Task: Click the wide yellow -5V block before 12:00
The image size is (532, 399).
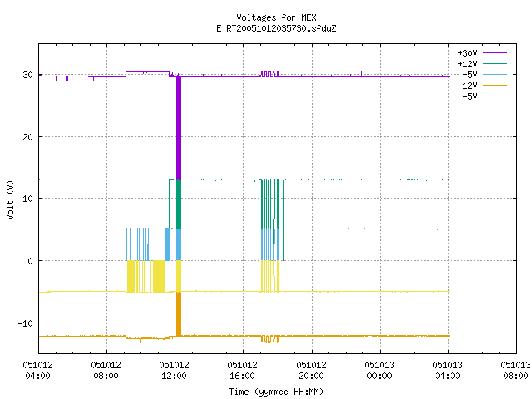Action: coord(159,277)
